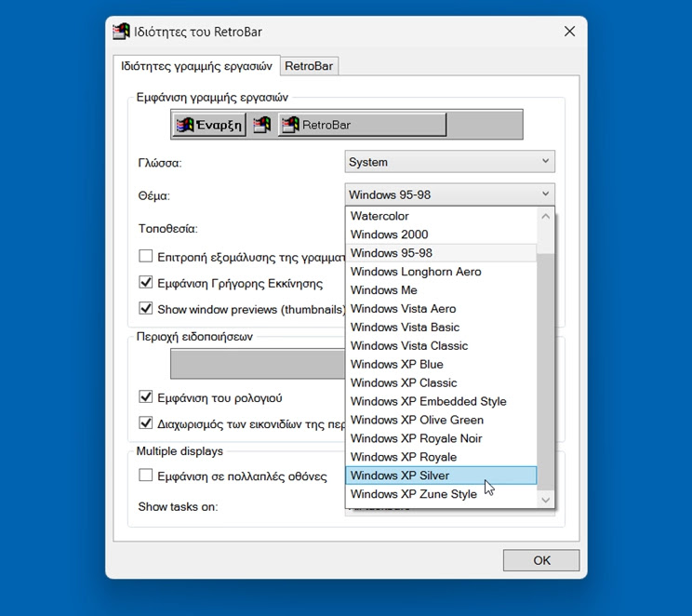Viewport: 692px width, 616px height.
Task: Click the OK button
Action: coord(541,560)
